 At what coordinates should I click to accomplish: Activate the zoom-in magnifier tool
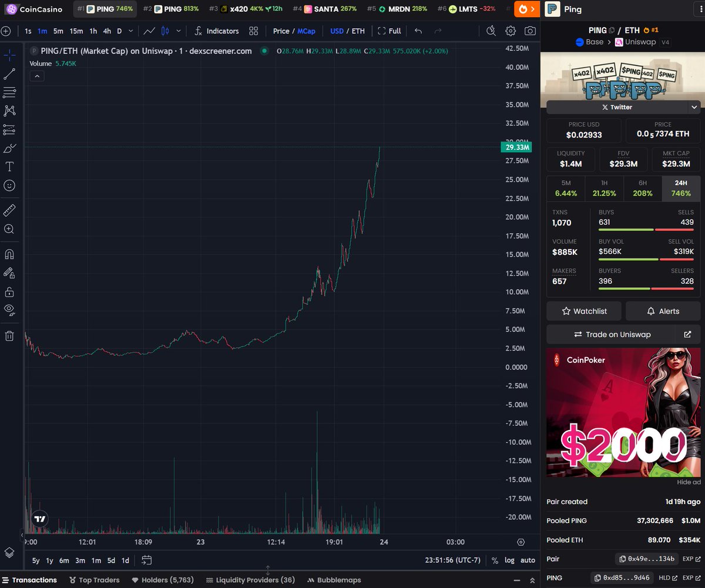click(x=9, y=229)
